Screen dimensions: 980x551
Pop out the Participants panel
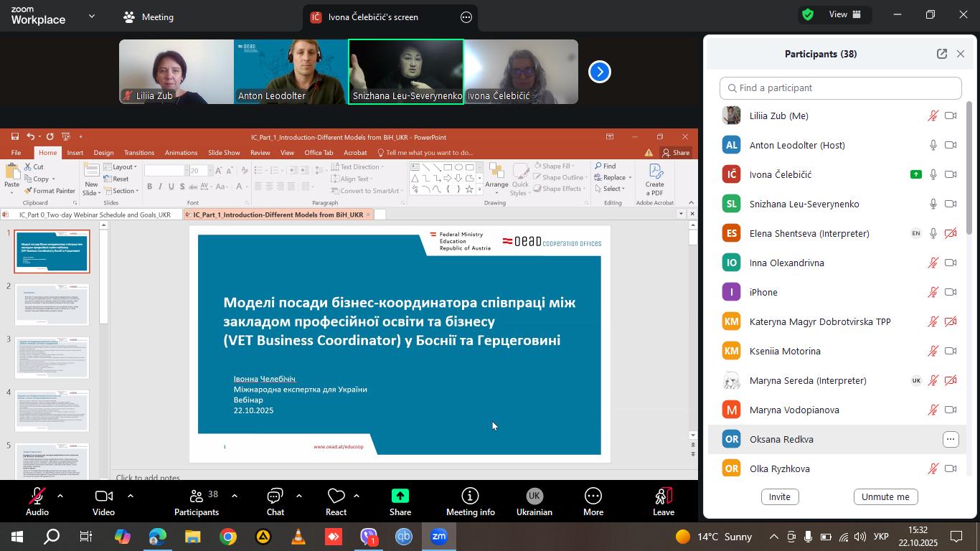942,54
